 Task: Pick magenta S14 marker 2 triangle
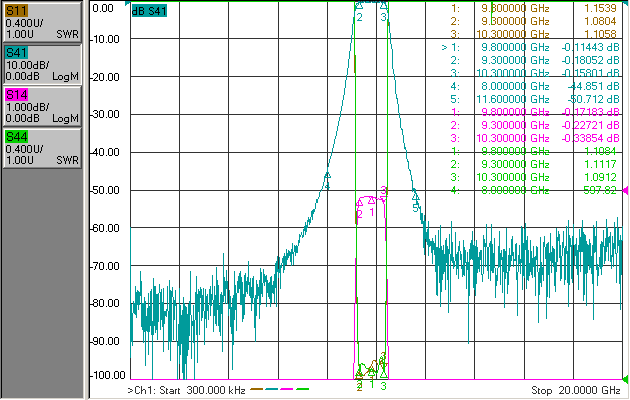click(x=359, y=203)
